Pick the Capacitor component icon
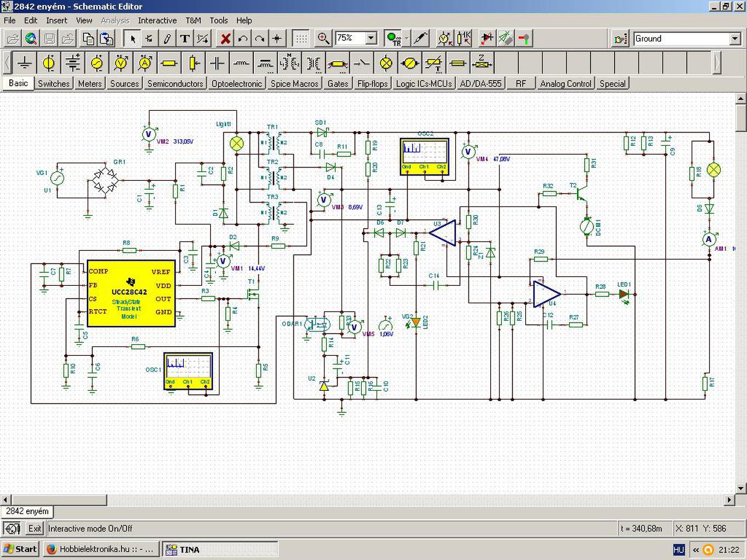Viewport: 747px width, 560px height. [x=217, y=62]
